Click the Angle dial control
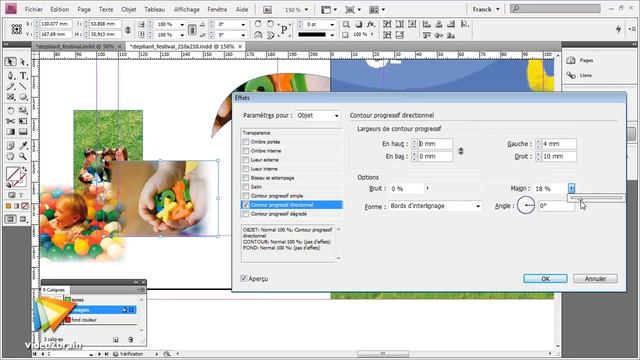 coord(526,205)
